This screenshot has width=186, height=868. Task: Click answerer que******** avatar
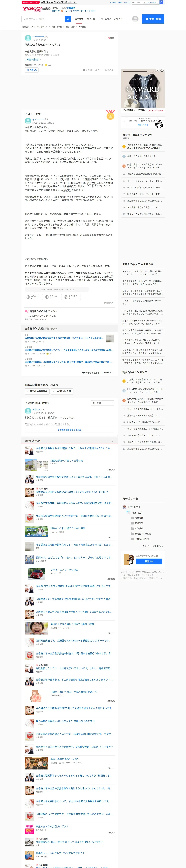click(28, 121)
